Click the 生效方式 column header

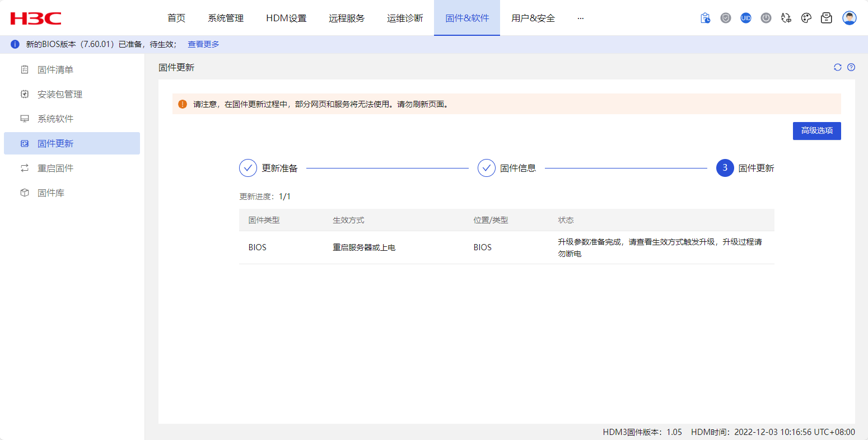click(x=348, y=220)
